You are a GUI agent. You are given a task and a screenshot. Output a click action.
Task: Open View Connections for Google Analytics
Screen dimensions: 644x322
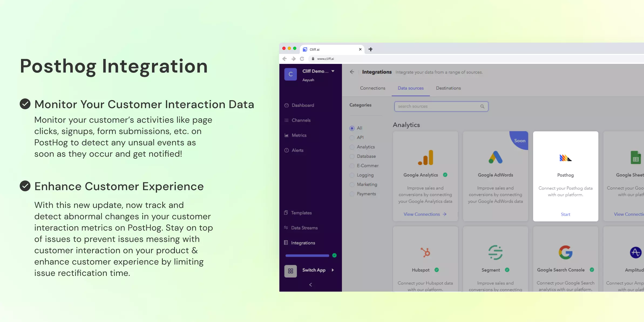point(425,214)
